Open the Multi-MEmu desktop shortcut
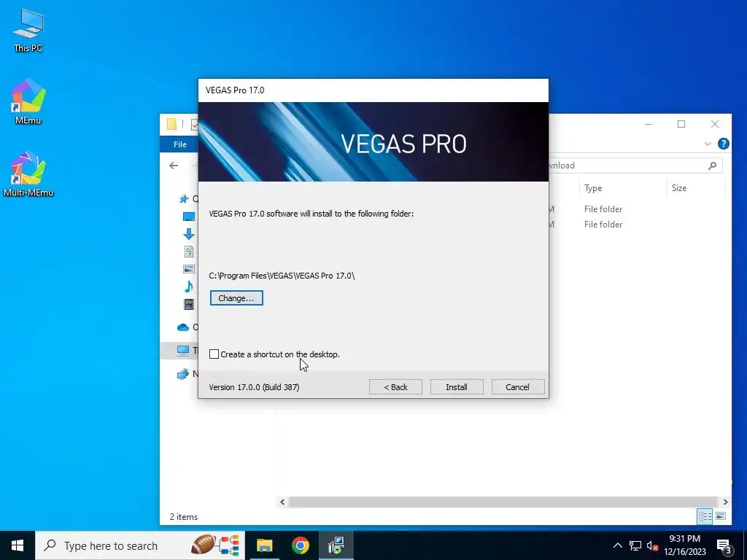 28,174
